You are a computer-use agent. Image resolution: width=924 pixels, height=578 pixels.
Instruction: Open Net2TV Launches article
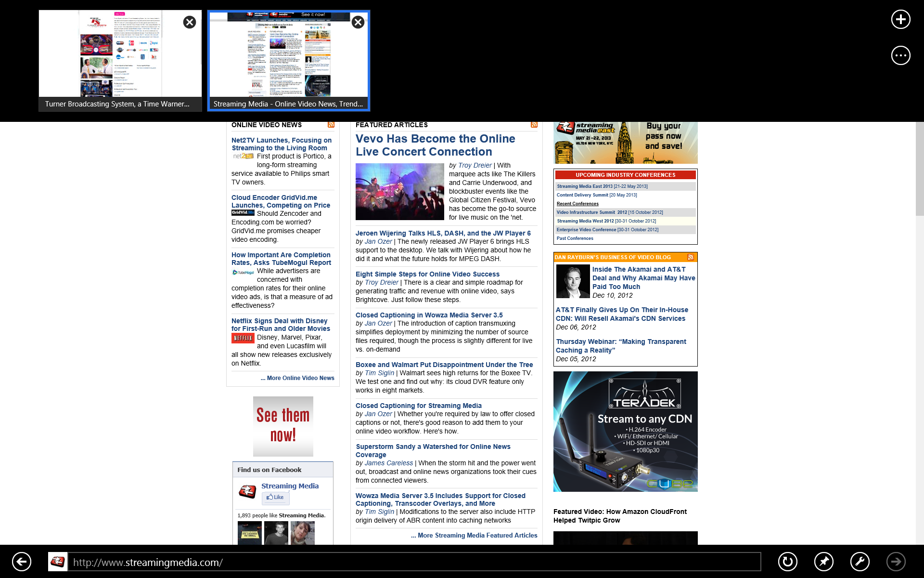click(282, 144)
